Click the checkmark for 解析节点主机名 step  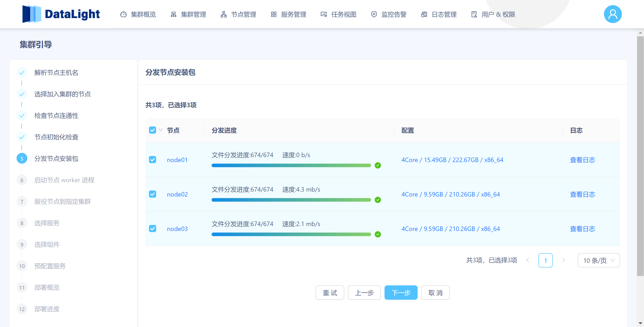pyautogui.click(x=22, y=73)
